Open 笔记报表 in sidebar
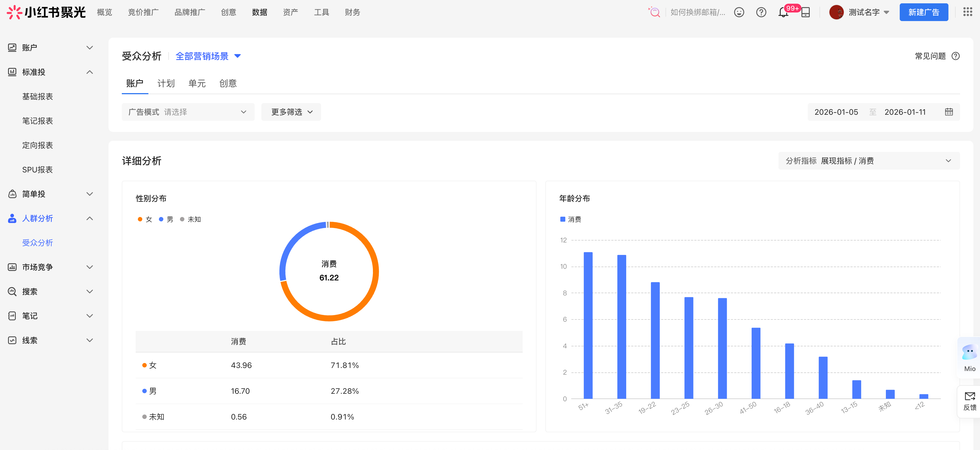 38,121
